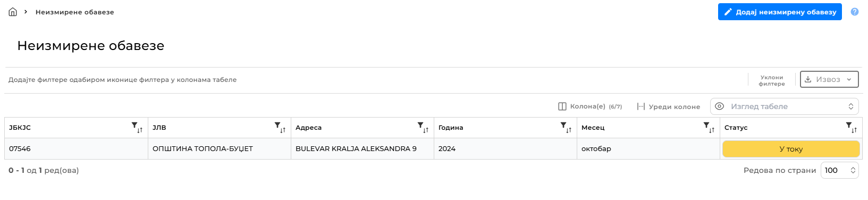Open the Извоз export dropdown
Screen dimensions: 868x200
(829, 79)
